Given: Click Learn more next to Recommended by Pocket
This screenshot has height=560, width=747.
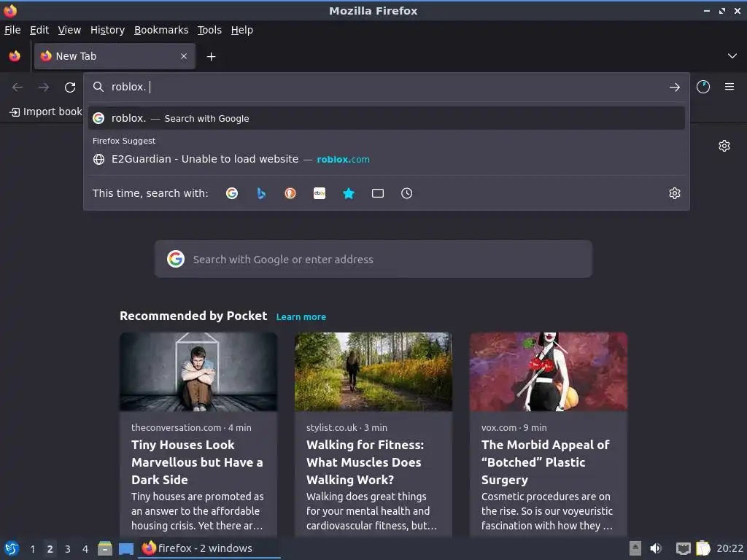Looking at the screenshot, I should pyautogui.click(x=301, y=316).
